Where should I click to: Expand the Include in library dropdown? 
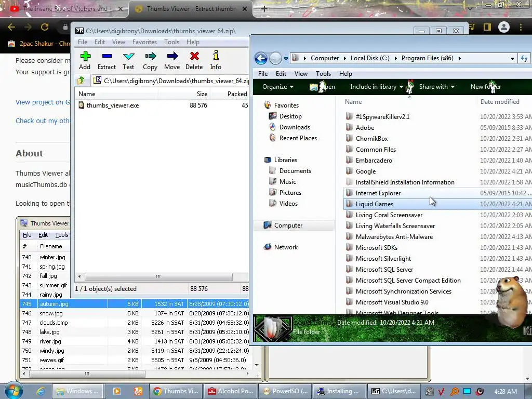click(376, 87)
